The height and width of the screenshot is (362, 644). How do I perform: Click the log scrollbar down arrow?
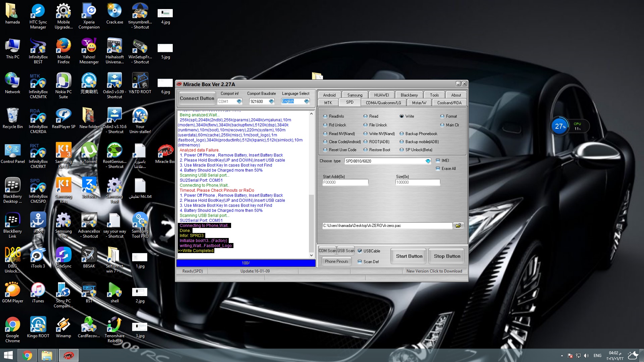click(x=311, y=255)
